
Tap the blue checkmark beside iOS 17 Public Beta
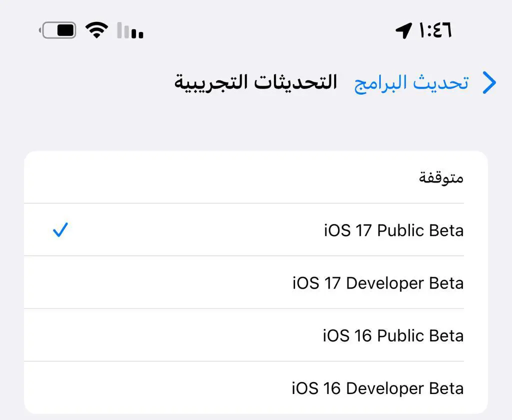pos(60,229)
